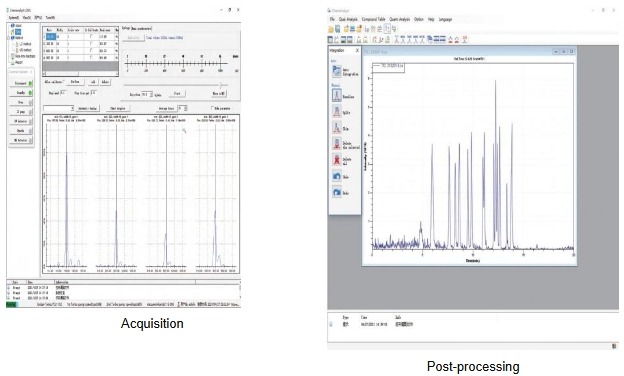Open the Option menu
Viewport: 624px width, 376px height.
pos(419,19)
